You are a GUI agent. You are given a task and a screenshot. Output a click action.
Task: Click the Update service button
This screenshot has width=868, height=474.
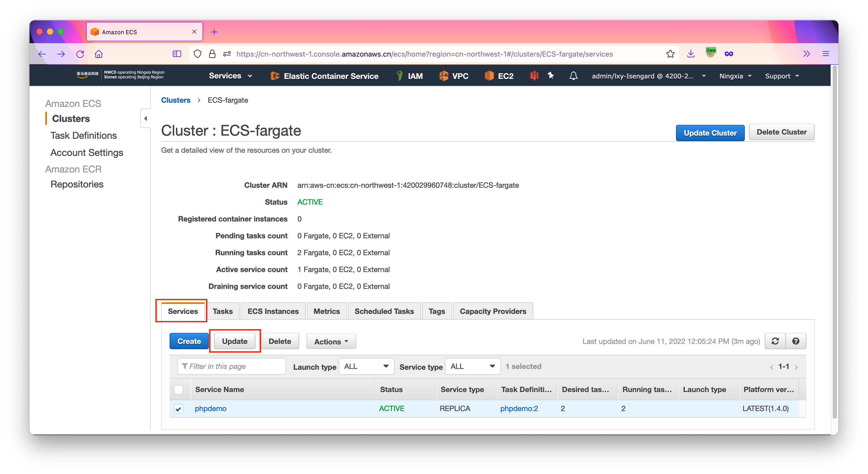[235, 341]
